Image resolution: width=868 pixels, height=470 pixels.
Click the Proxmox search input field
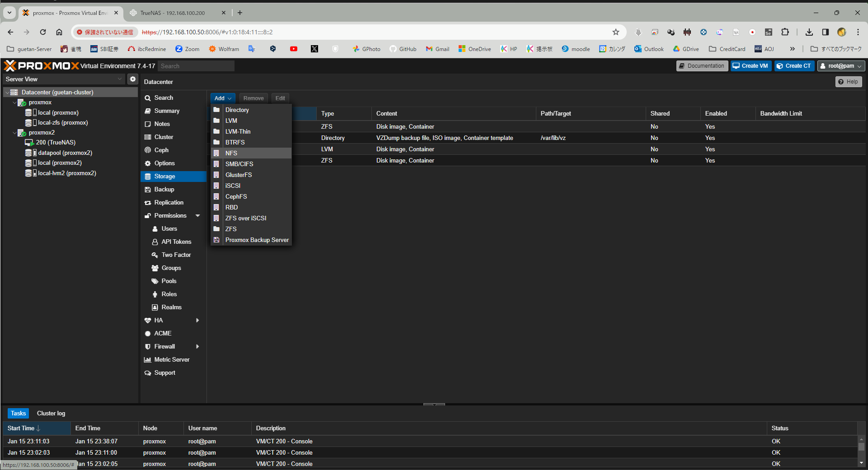click(x=196, y=66)
